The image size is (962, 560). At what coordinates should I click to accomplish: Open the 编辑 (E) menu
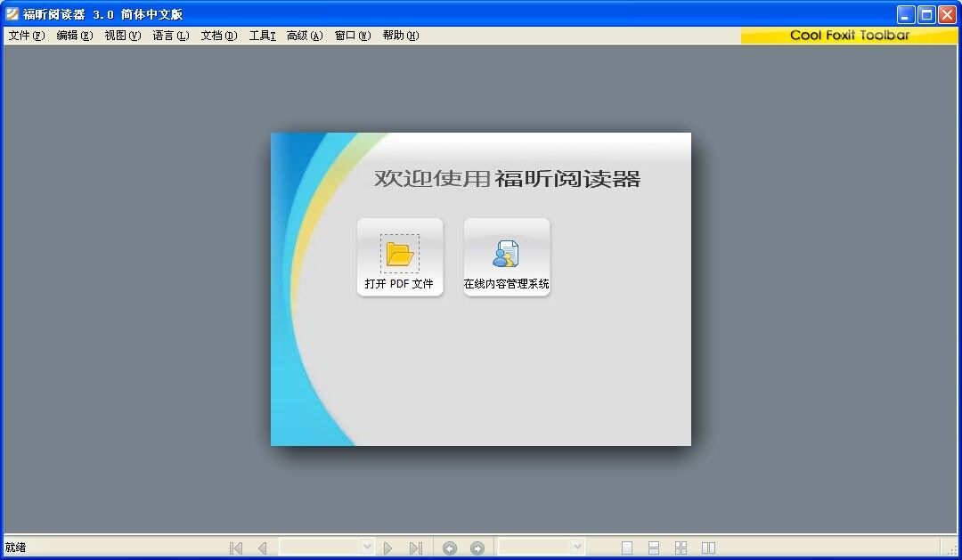(74, 36)
